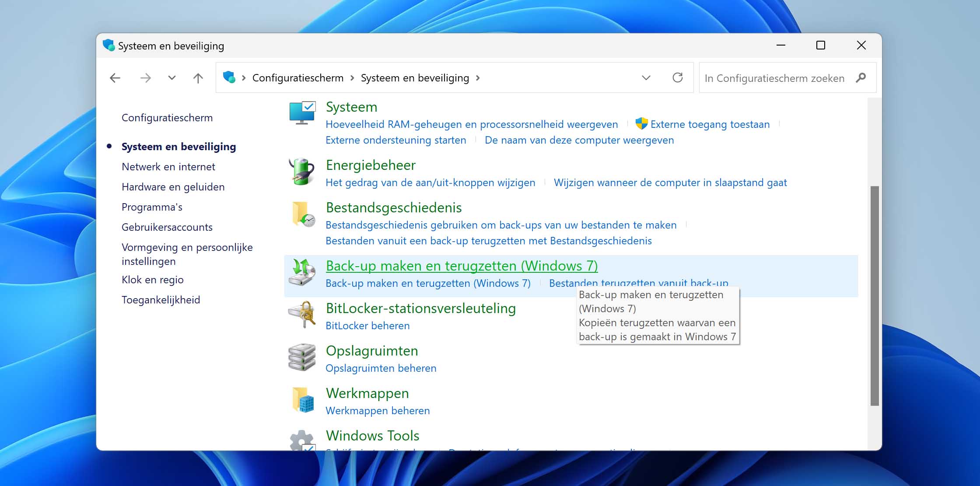Open Gebruikersaccounts category
The width and height of the screenshot is (980, 486).
167,227
